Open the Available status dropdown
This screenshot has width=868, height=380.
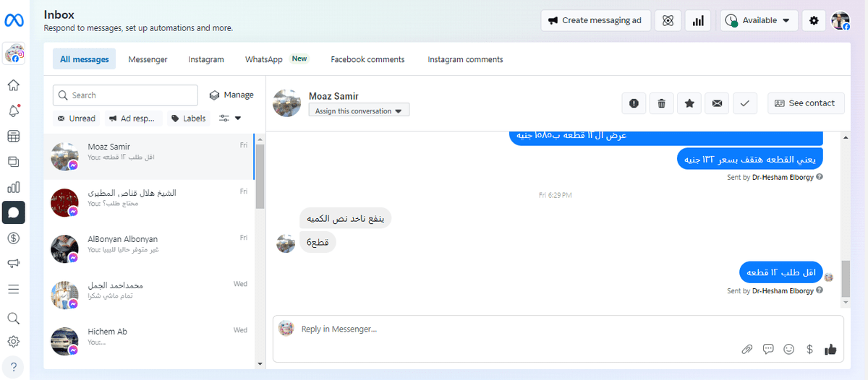pos(759,21)
